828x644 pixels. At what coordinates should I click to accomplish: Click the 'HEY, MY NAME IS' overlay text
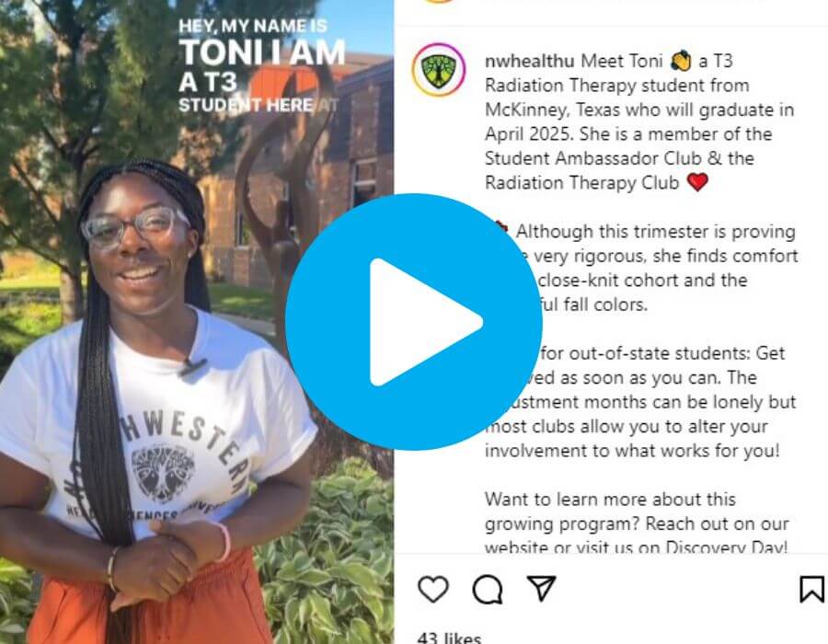[252, 26]
